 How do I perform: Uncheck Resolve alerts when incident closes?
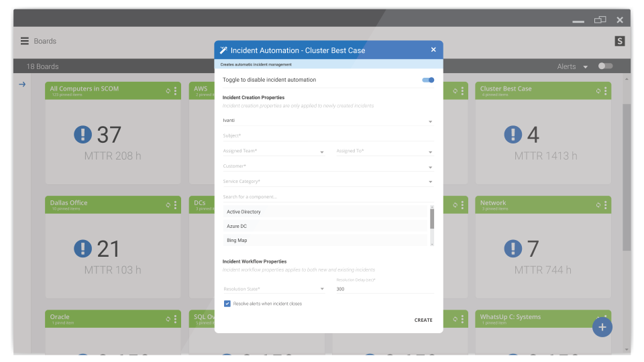227,304
